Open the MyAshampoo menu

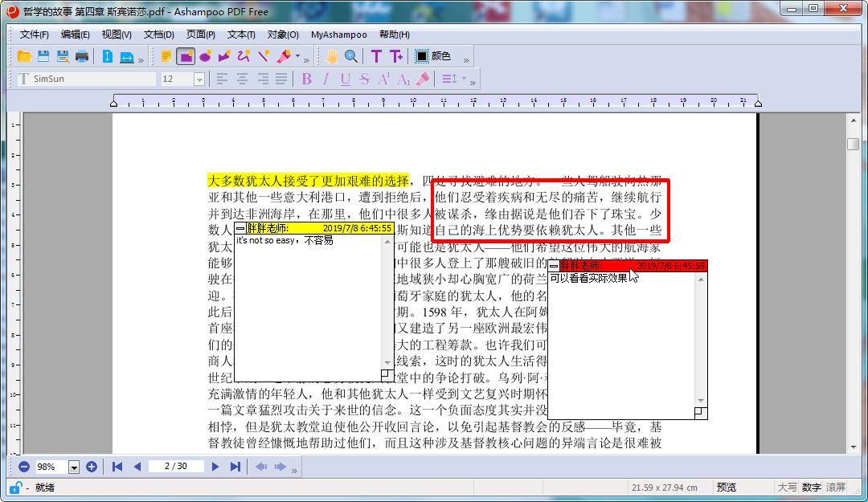tap(339, 35)
